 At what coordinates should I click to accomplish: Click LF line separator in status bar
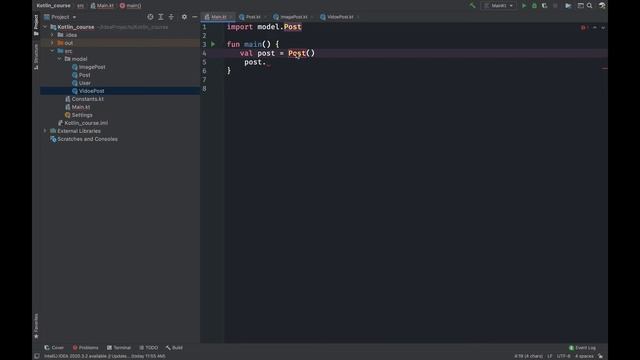coord(549,356)
